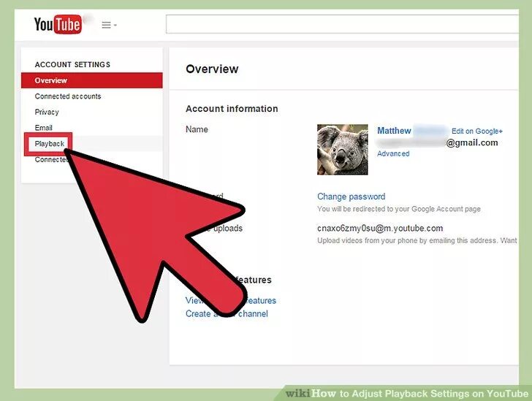Click the ACCOUNT SETTINGS sidebar header

click(x=72, y=64)
